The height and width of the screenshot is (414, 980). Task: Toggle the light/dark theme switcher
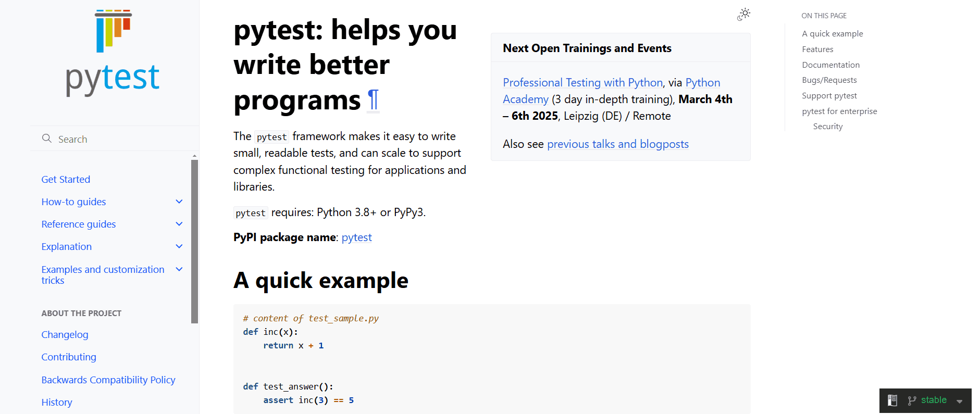743,14
